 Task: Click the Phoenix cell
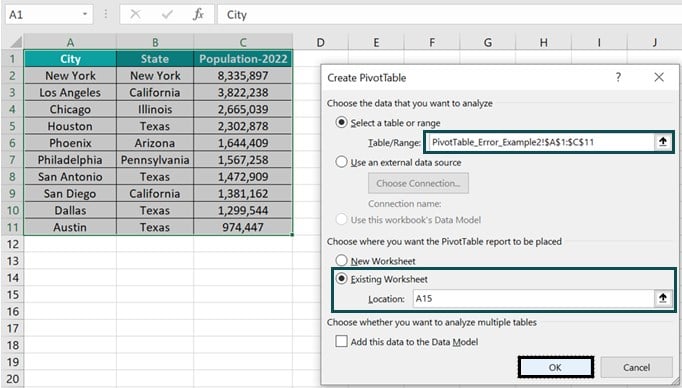coord(70,143)
